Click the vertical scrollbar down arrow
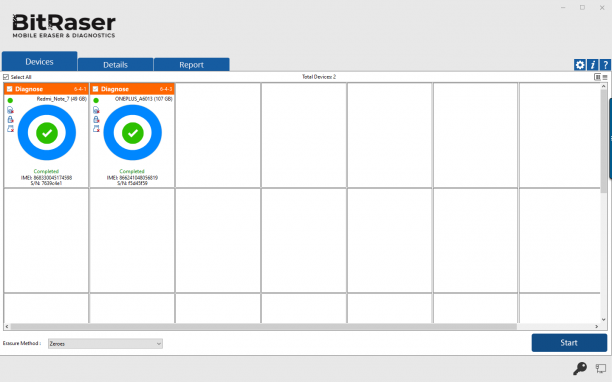Image resolution: width=612 pixels, height=382 pixels. [x=604, y=320]
